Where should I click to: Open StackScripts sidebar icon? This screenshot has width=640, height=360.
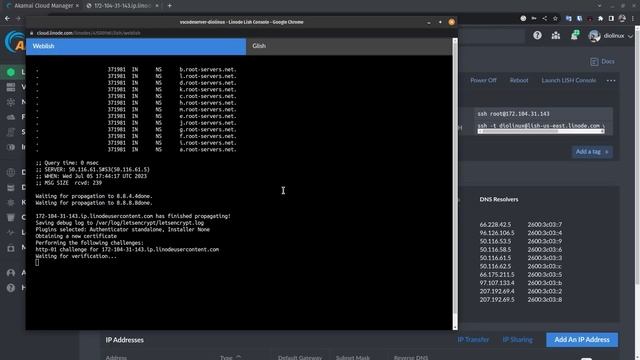11,132
